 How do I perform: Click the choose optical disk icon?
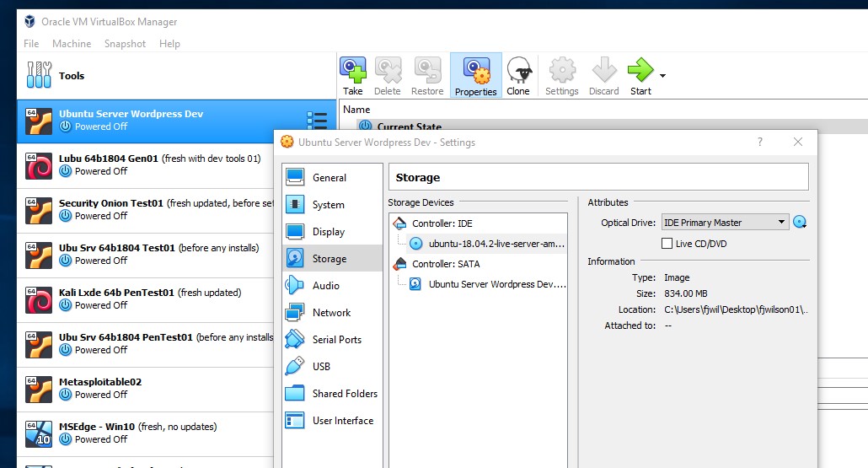[800, 222]
